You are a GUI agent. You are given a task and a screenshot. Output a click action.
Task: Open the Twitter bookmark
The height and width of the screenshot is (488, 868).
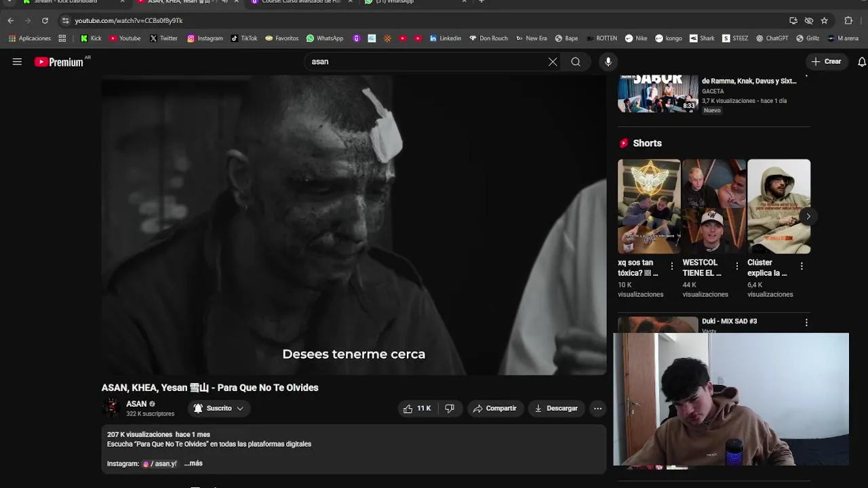pos(163,39)
